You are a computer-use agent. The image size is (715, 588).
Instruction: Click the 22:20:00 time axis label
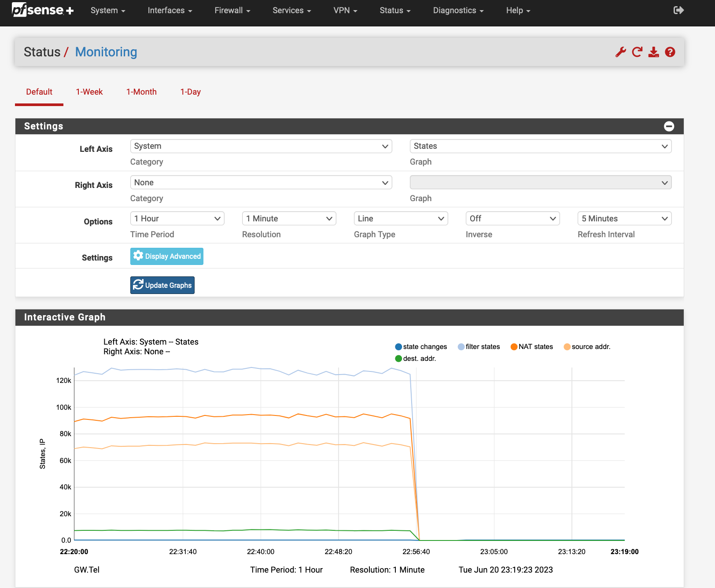tap(74, 552)
